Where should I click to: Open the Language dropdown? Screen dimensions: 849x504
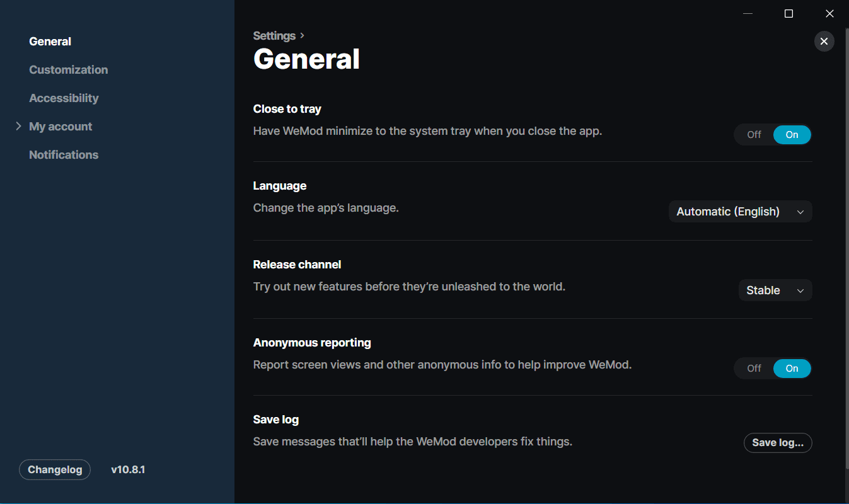740,212
